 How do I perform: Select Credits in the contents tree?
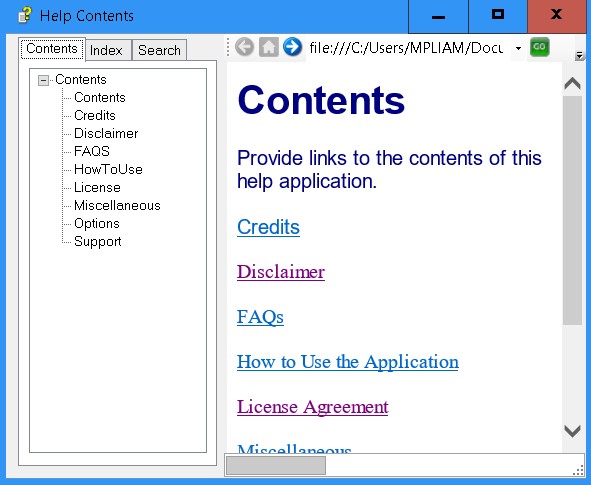coord(95,115)
